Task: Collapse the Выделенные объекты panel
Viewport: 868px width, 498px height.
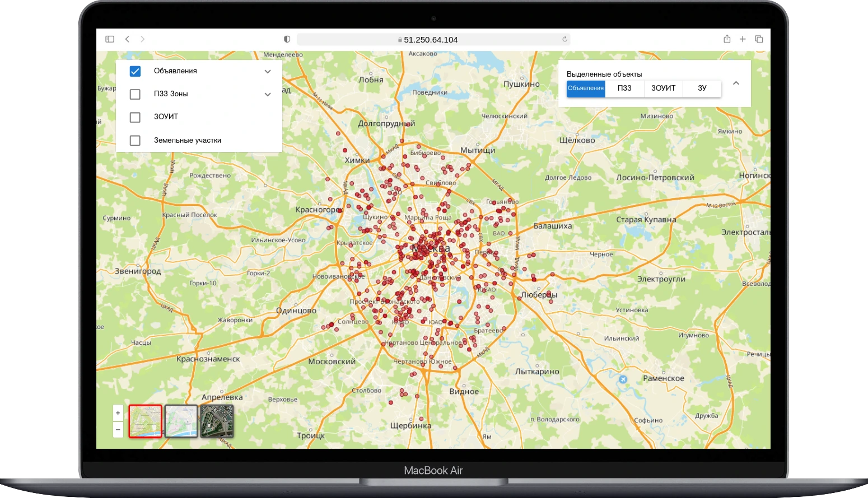Action: click(736, 83)
